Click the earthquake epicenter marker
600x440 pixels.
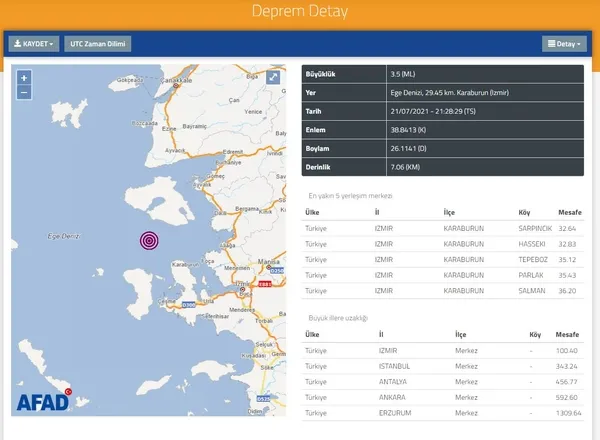149,240
